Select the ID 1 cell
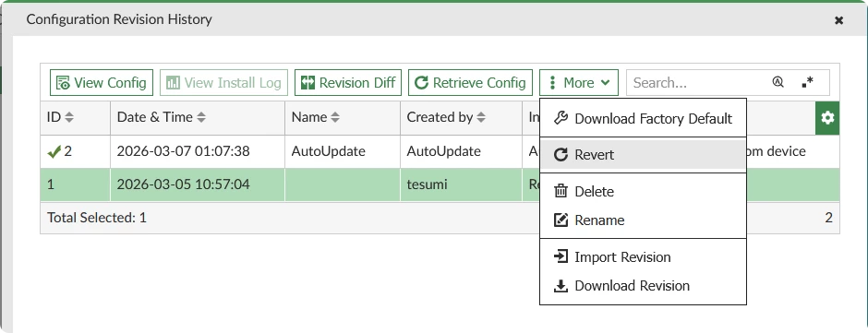The height and width of the screenshot is (333, 868). pyautogui.click(x=76, y=184)
